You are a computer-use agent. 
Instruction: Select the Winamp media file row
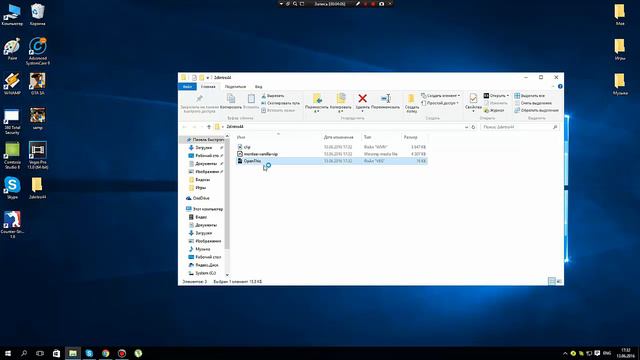pyautogui.click(x=331, y=154)
